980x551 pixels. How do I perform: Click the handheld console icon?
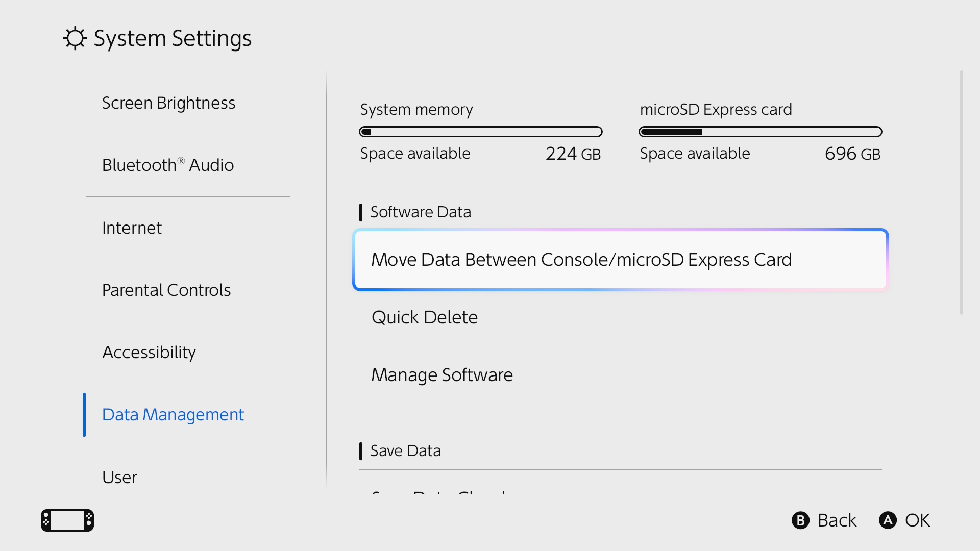click(x=67, y=520)
